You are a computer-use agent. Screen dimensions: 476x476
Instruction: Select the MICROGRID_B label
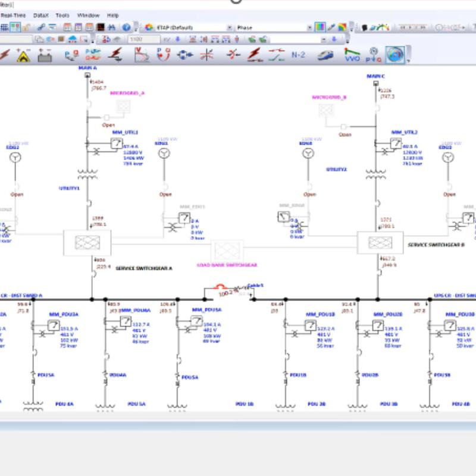pos(329,98)
